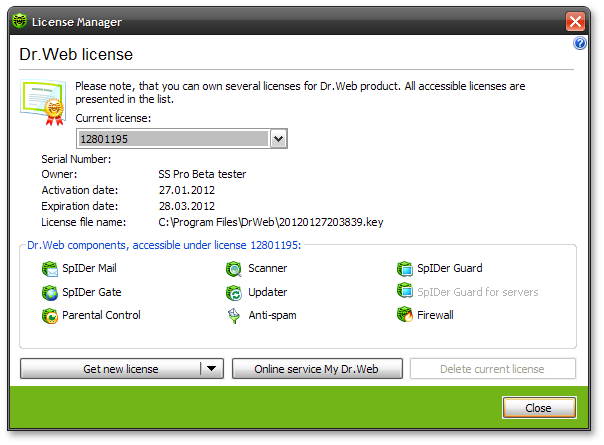604x445 pixels.
Task: Click the SpIDer Mail label
Action: tap(89, 268)
